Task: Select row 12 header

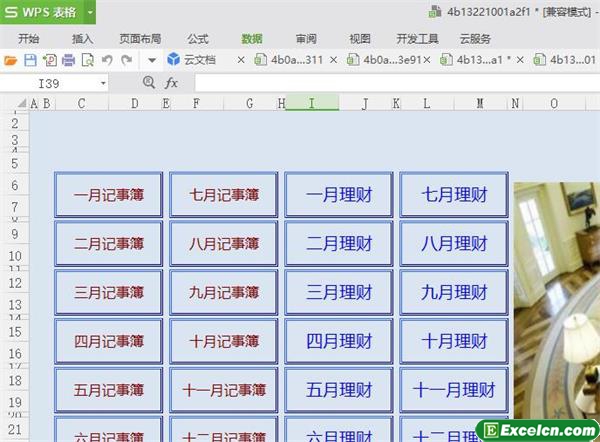Action: pyautogui.click(x=15, y=283)
